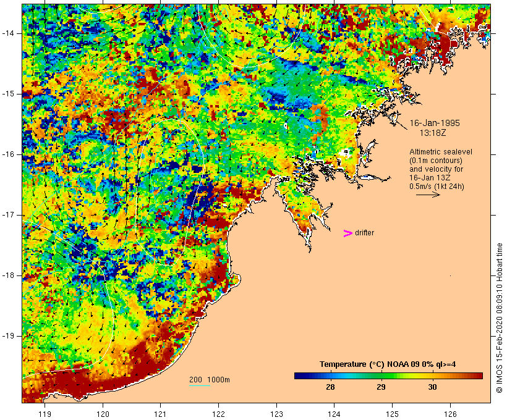Click the magenta drifter marker symbol
This screenshot has height=420, width=507.
click(x=347, y=233)
